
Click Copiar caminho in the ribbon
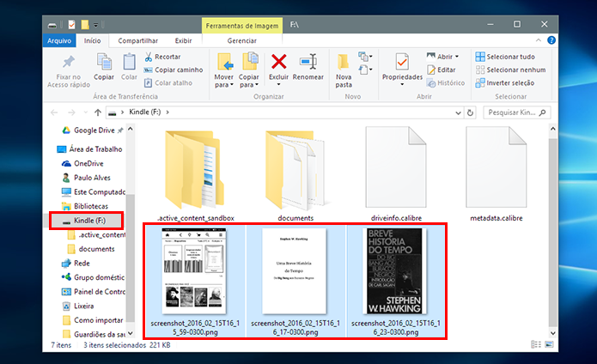174,70
